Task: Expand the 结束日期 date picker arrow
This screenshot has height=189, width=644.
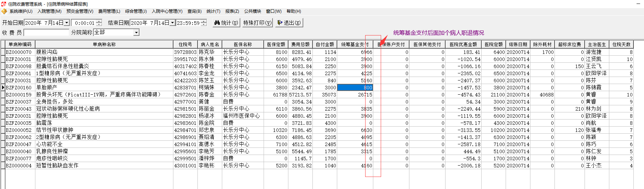Action: 172,23
